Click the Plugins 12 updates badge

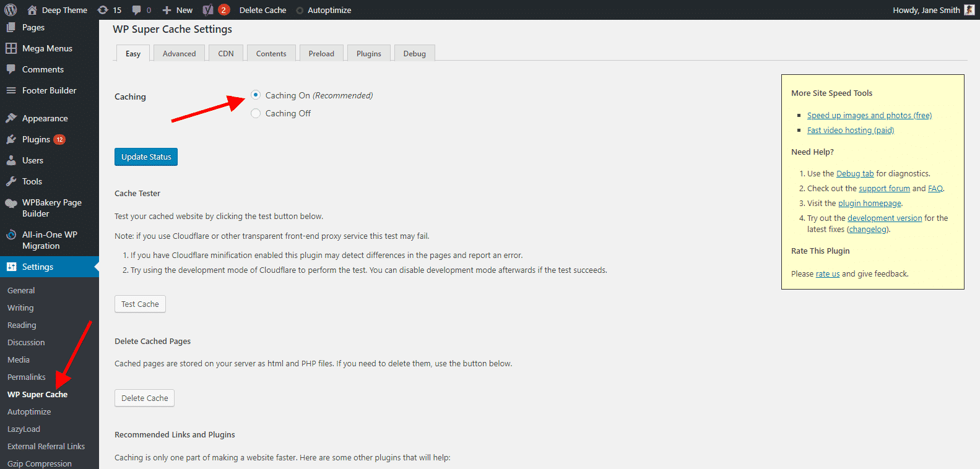coord(59,139)
